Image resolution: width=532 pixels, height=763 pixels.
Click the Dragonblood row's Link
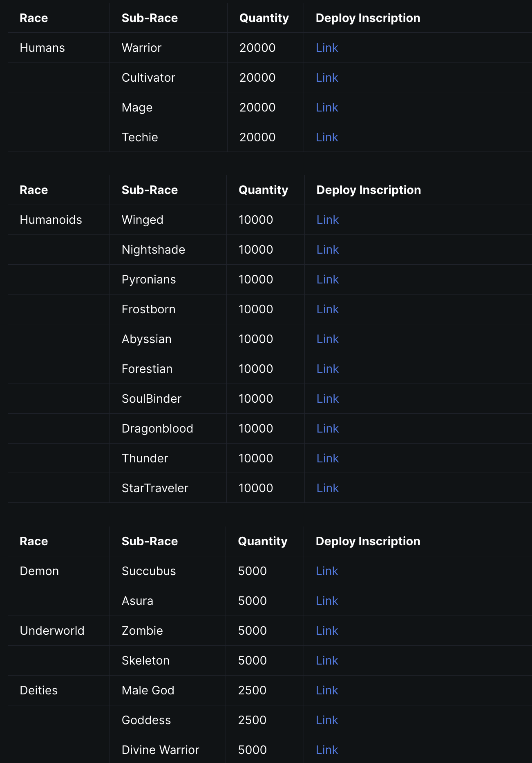tap(328, 428)
